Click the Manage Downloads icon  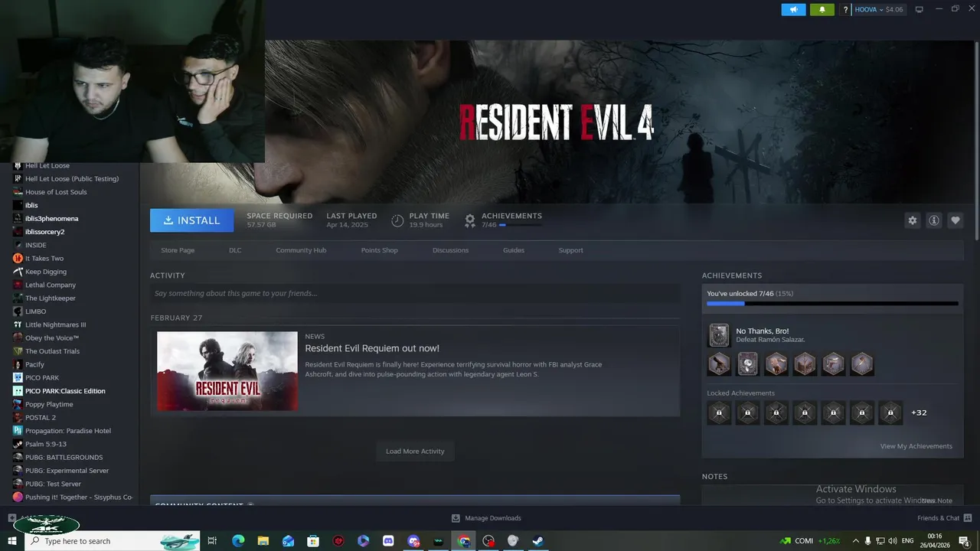(x=456, y=518)
